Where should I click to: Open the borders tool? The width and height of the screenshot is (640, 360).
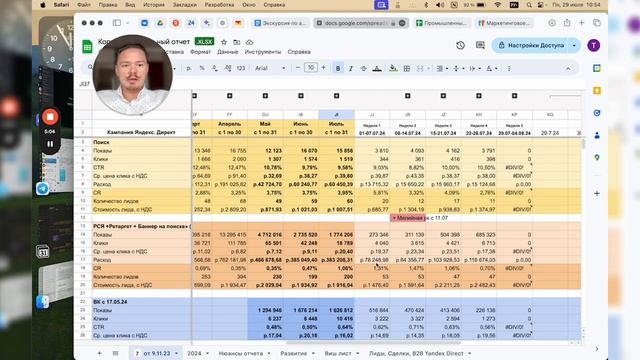(x=407, y=69)
